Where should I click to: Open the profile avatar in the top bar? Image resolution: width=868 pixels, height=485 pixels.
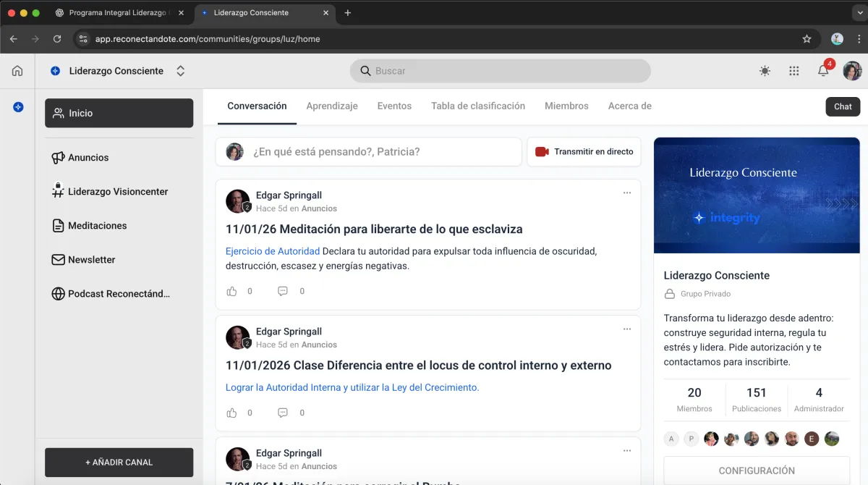[853, 71]
